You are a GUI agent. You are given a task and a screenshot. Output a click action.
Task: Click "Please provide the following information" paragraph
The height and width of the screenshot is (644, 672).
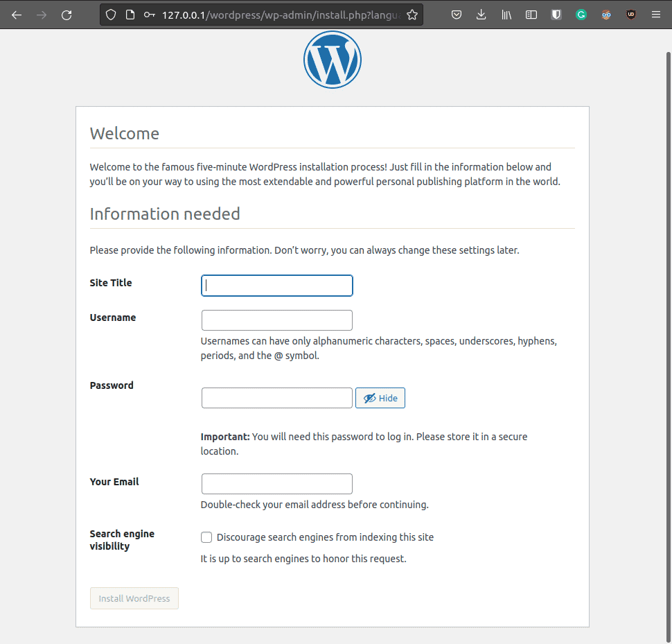point(304,250)
